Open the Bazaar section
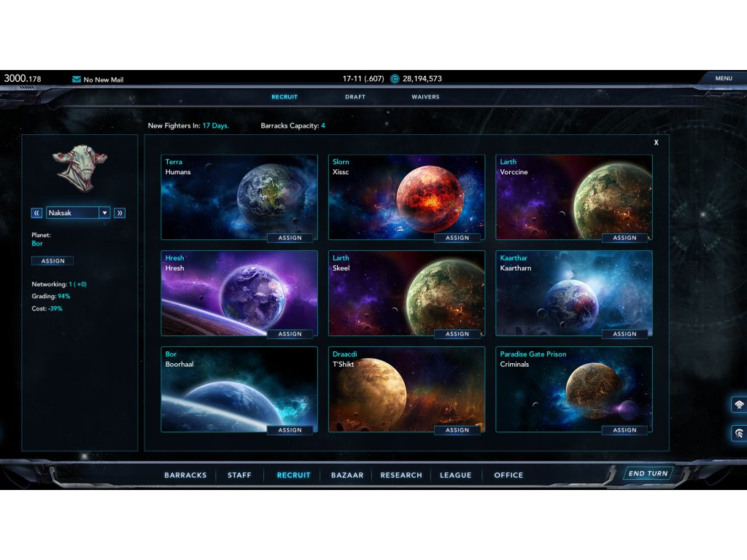Screen dimensions: 747x560 pyautogui.click(x=347, y=475)
